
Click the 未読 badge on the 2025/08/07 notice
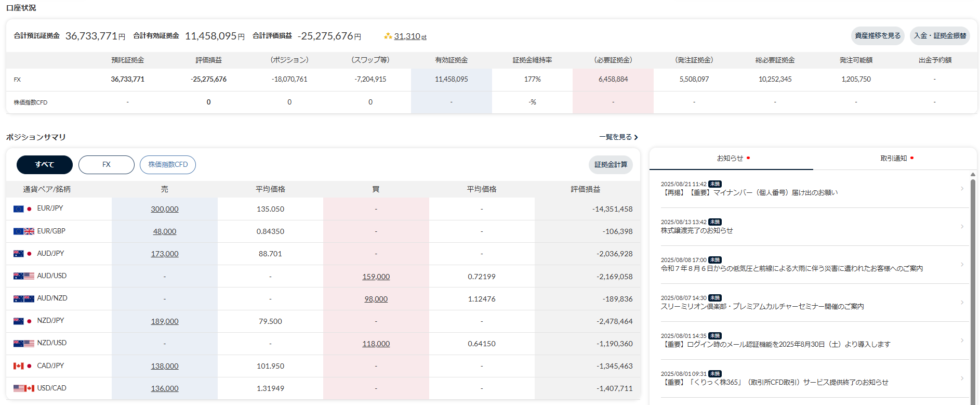[715, 298]
